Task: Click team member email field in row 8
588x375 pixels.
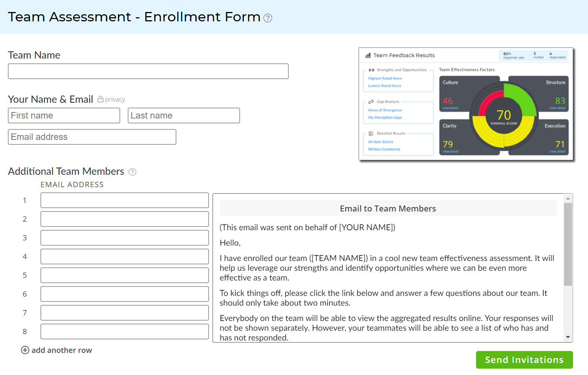Action: 125,331
